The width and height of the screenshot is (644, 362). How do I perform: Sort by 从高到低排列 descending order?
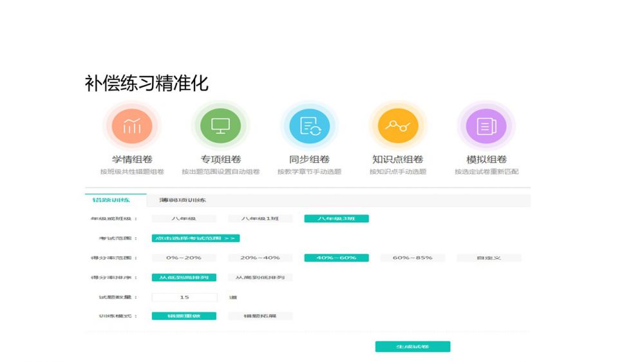tap(260, 278)
